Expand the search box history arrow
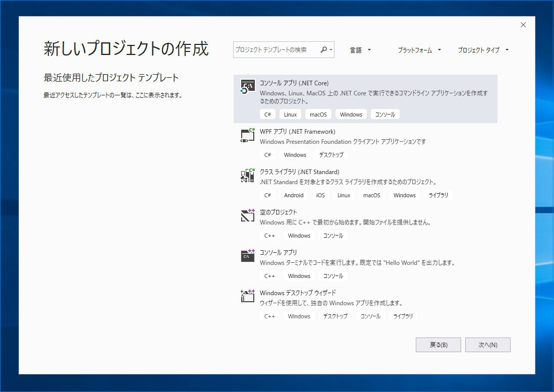The height and width of the screenshot is (392, 554). 331,50
